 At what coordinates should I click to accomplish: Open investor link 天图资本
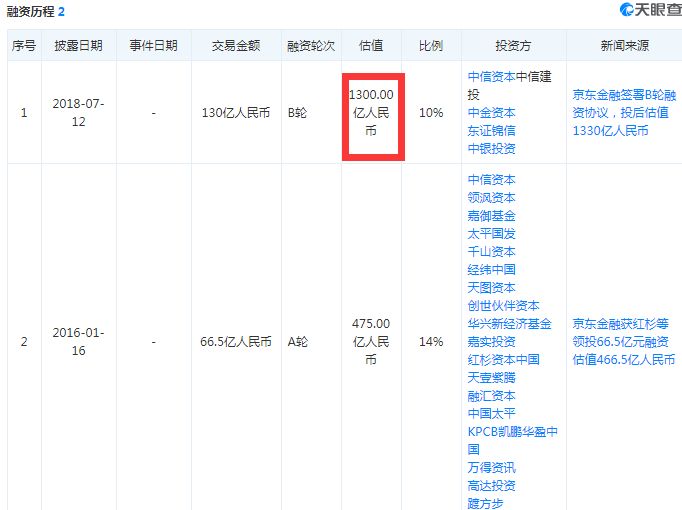(x=491, y=287)
